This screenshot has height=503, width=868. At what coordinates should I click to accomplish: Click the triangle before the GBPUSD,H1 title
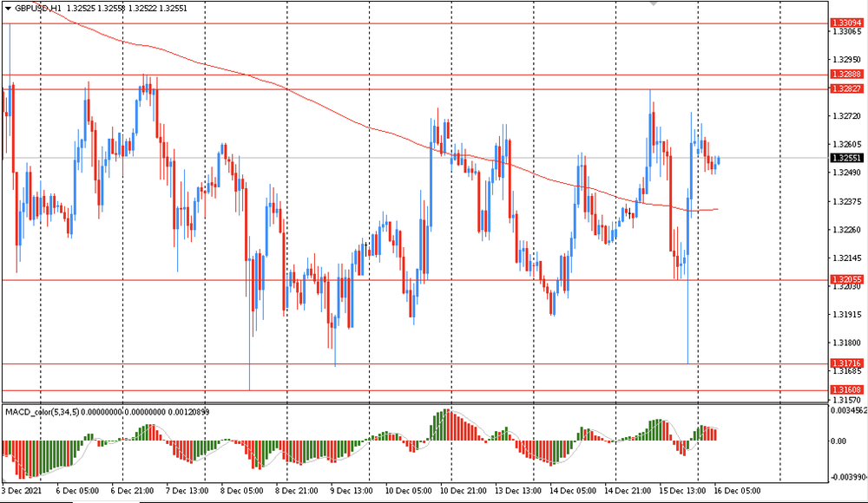coord(8,8)
